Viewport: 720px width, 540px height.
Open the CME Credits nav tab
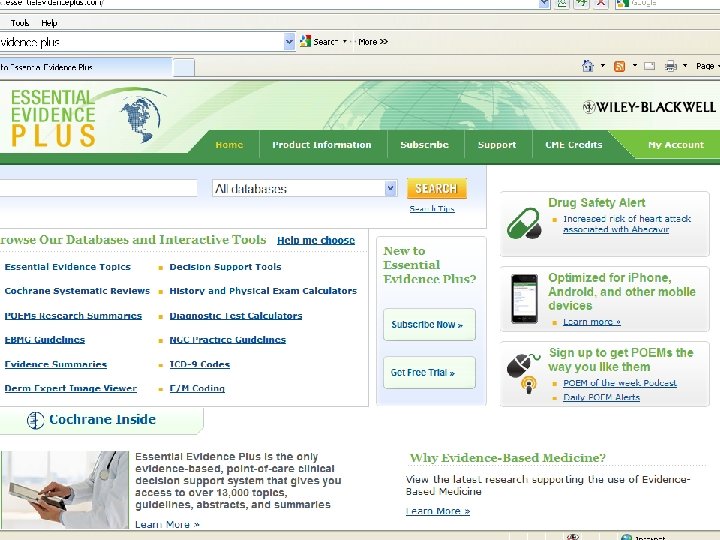click(x=574, y=145)
